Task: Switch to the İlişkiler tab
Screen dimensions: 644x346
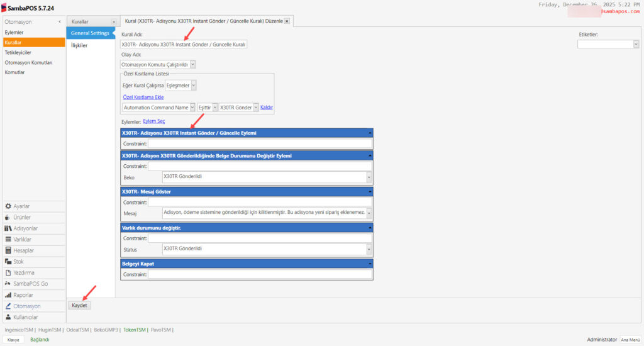Action: point(79,45)
